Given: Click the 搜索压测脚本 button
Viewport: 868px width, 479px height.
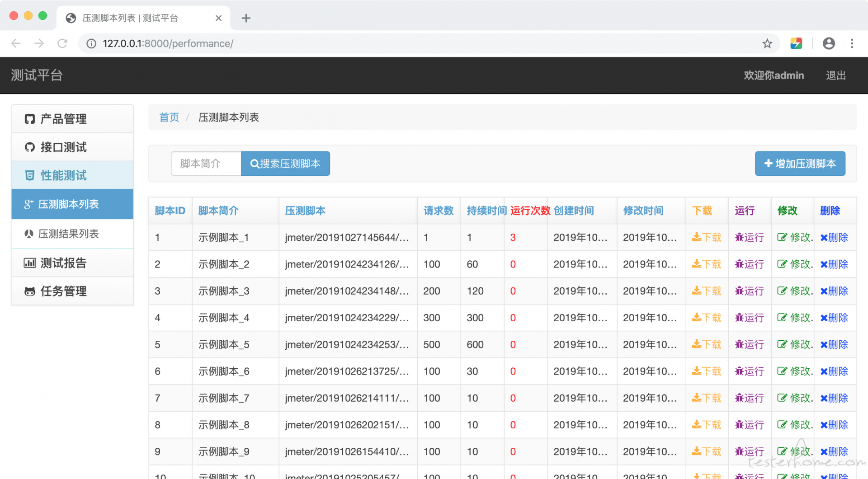Looking at the screenshot, I should tap(285, 164).
